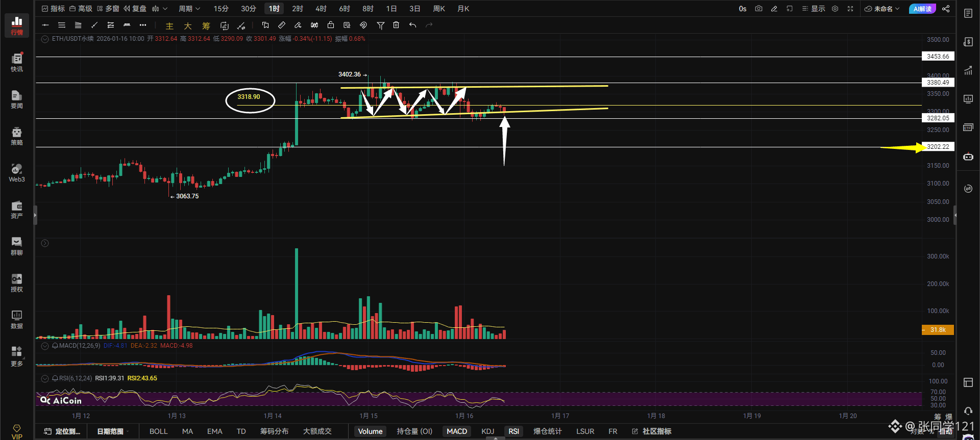This screenshot has height=440, width=980.
Task: Enter fullscreen chart mode
Action: point(850,9)
